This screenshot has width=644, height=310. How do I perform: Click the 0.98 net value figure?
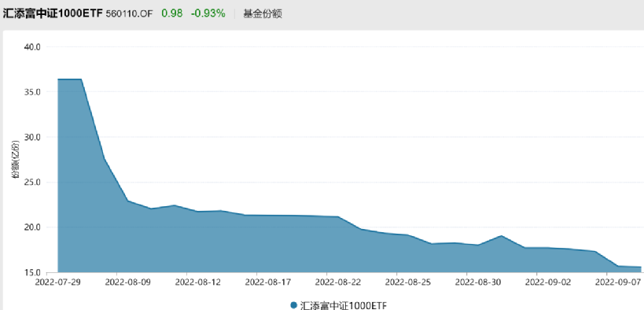tap(171, 13)
